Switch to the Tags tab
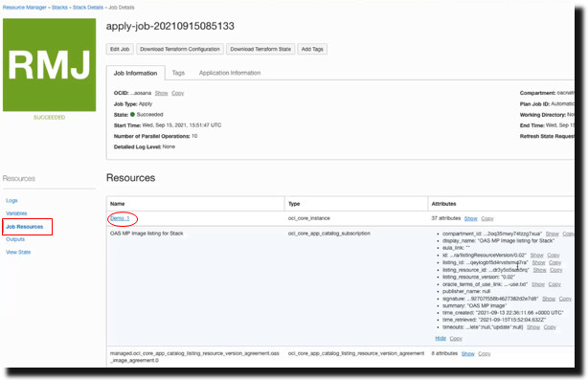The height and width of the screenshot is (380, 588). coord(178,73)
